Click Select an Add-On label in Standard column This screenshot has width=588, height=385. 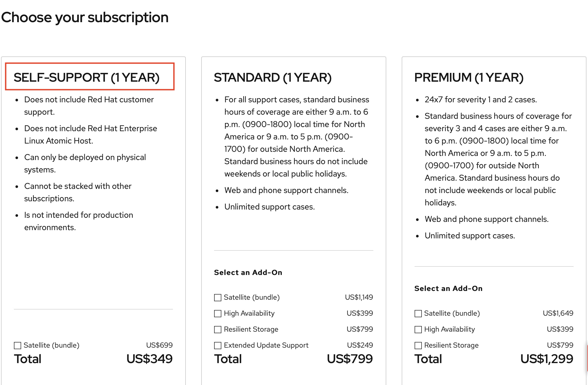point(248,272)
